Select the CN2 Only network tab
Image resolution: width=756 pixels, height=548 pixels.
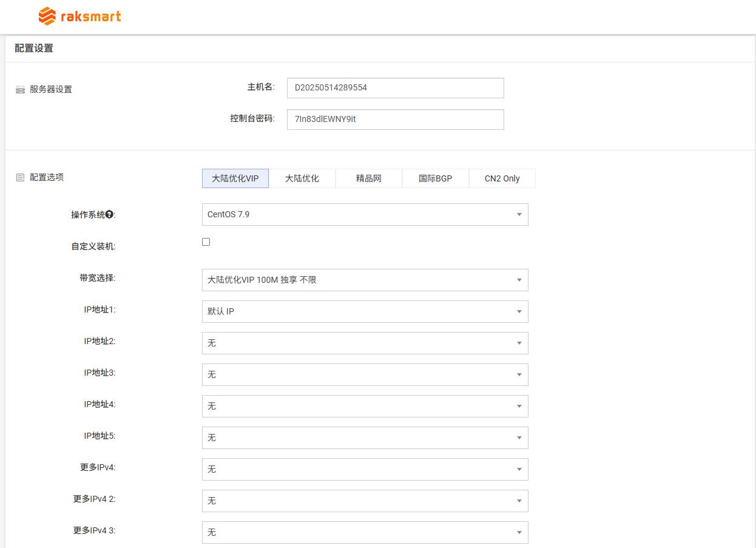502,178
